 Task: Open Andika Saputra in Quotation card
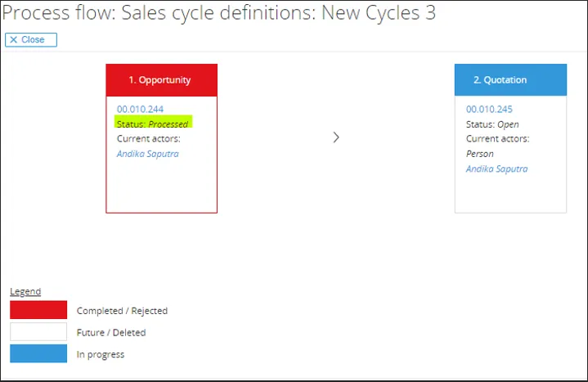(x=496, y=169)
